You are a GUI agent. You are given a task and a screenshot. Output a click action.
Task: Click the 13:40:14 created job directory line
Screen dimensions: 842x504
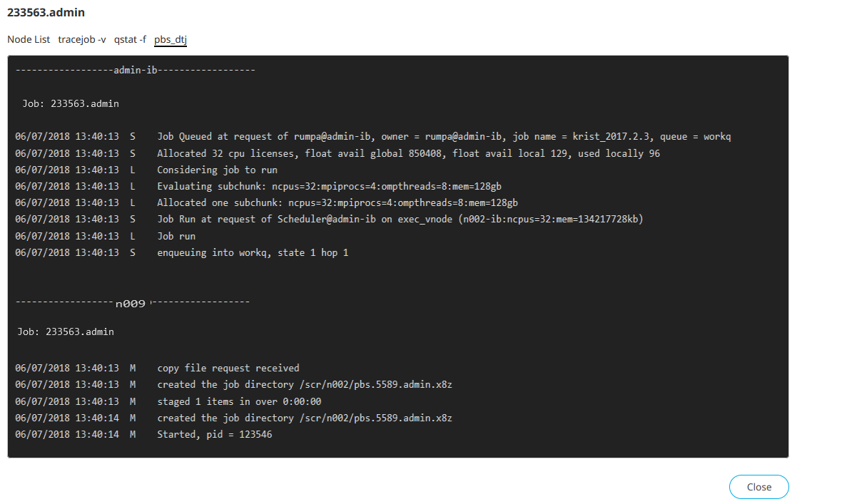point(305,418)
